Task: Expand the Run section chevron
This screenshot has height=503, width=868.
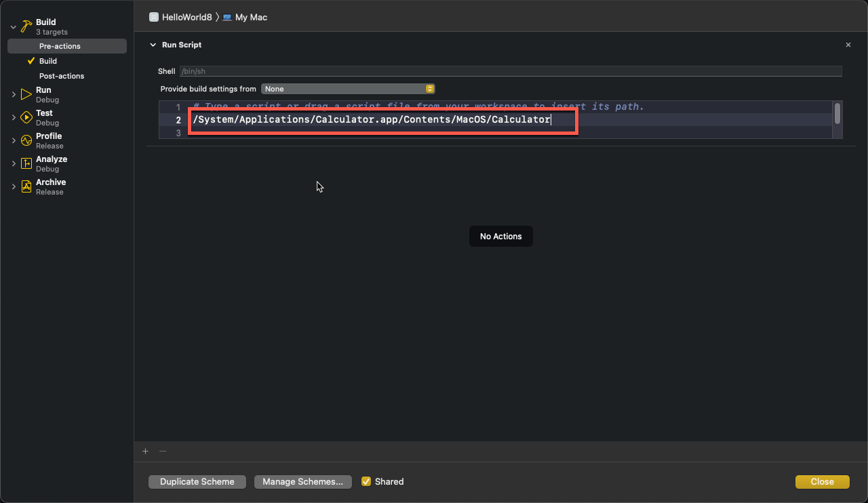Action: pos(14,94)
